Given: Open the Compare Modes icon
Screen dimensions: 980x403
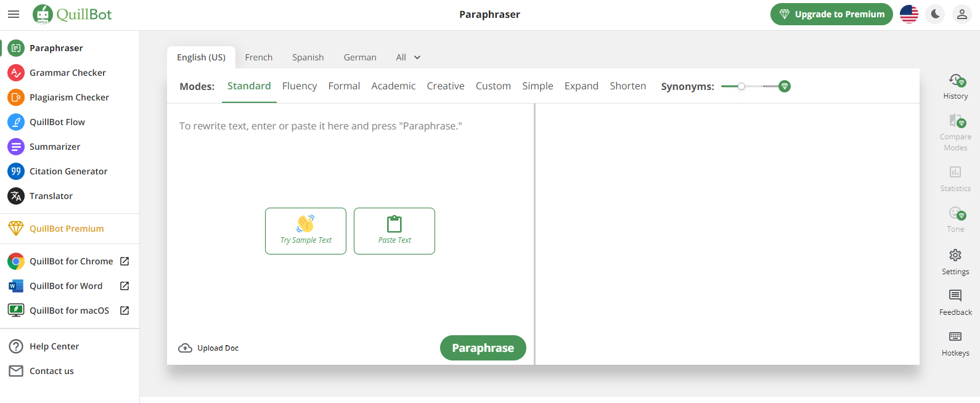Looking at the screenshot, I should [956, 121].
